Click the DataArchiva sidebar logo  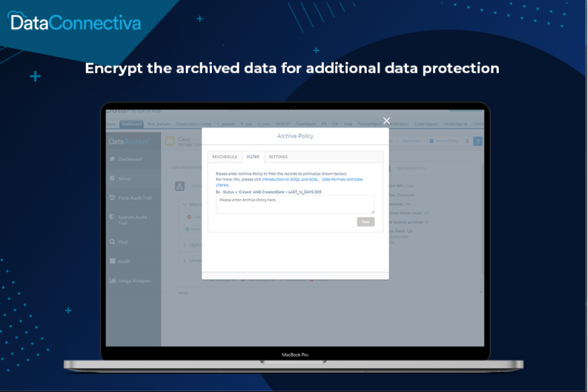[129, 141]
